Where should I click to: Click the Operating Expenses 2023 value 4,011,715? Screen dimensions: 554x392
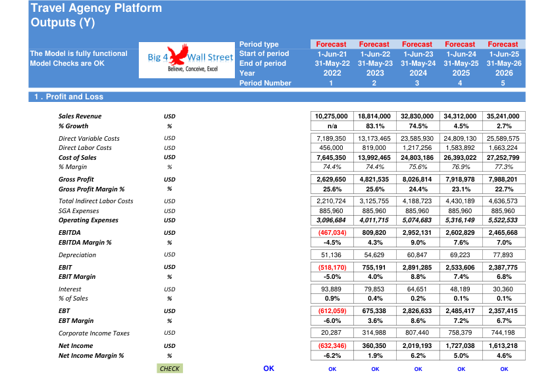(375, 220)
